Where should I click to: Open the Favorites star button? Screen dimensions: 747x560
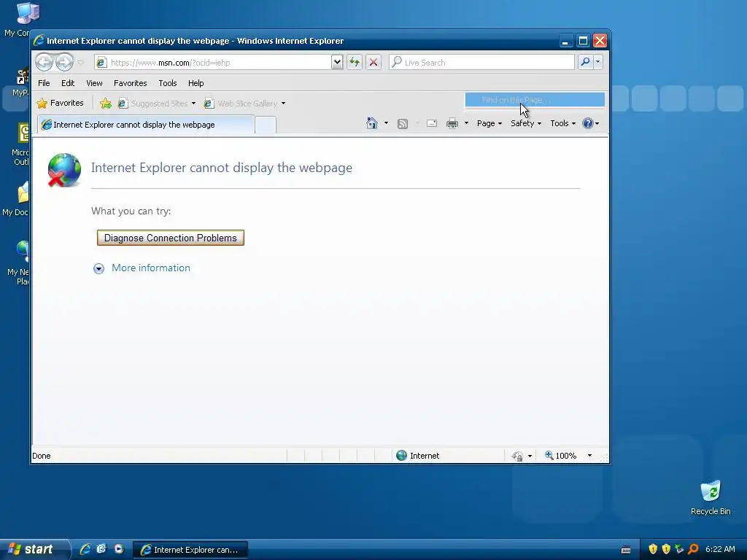point(60,103)
